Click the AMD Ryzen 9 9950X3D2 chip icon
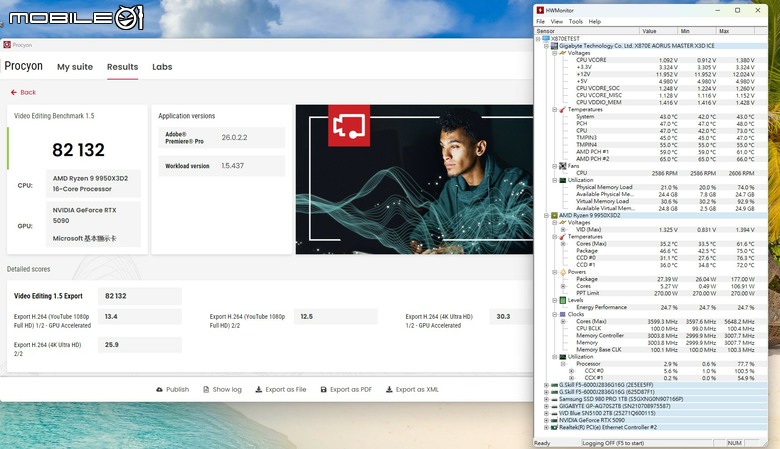This screenshot has height=449, width=780. click(554, 215)
